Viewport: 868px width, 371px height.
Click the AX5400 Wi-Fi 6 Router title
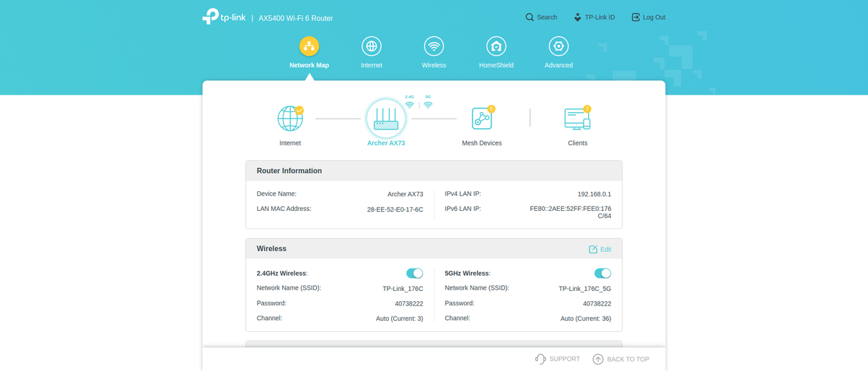296,17
